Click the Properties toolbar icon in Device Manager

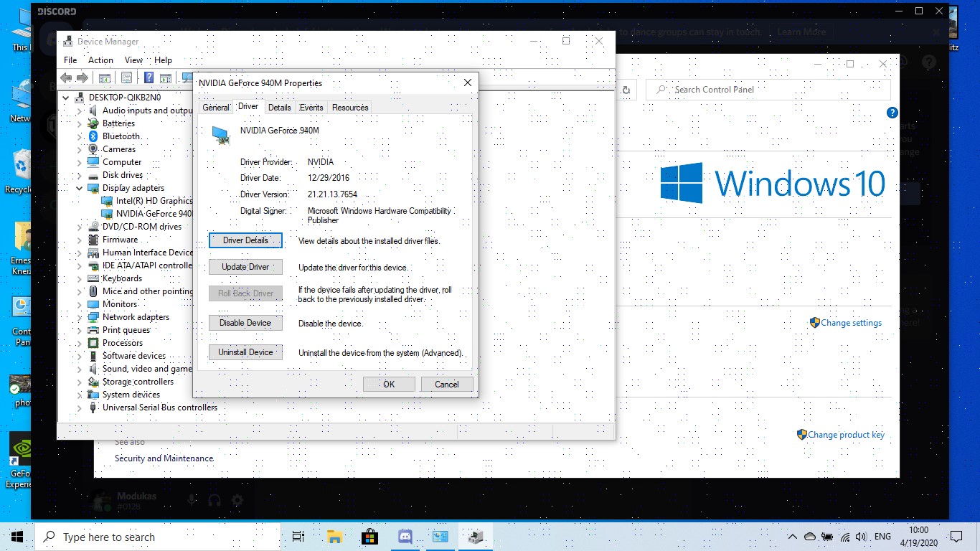(127, 77)
